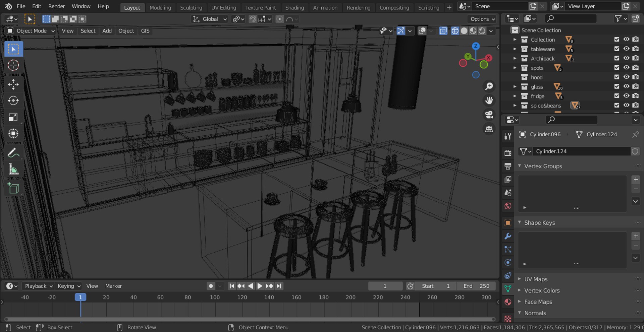Screen dimensions: 644x332
Task: Collapse the Shape Keys panel
Action: (x=539, y=223)
